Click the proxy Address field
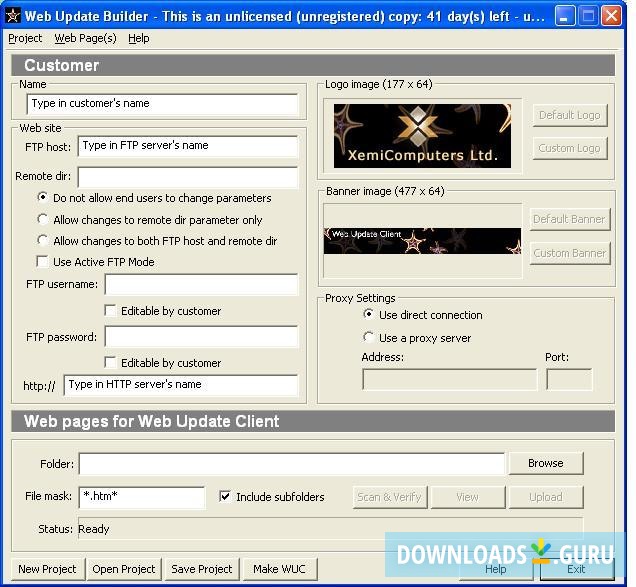 (449, 380)
